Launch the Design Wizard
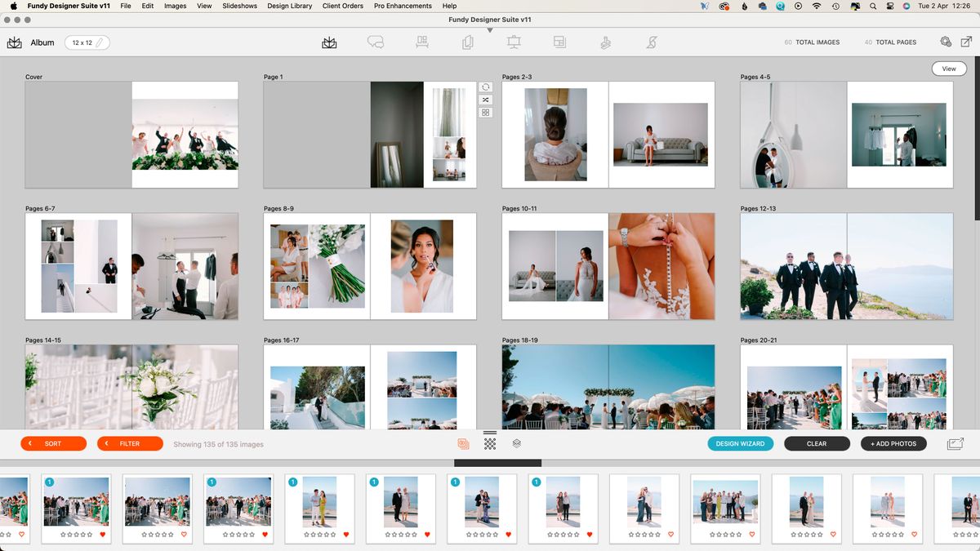The height and width of the screenshot is (551, 980). pos(741,443)
